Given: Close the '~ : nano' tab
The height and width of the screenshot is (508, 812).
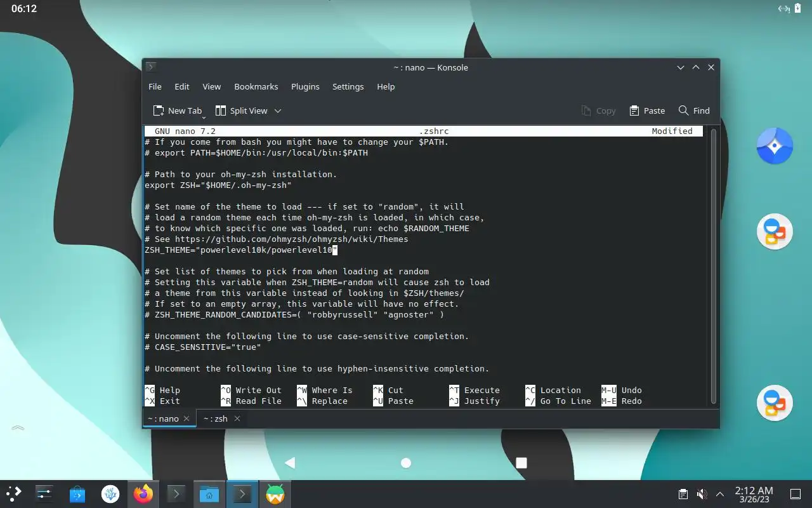Looking at the screenshot, I should point(187,418).
